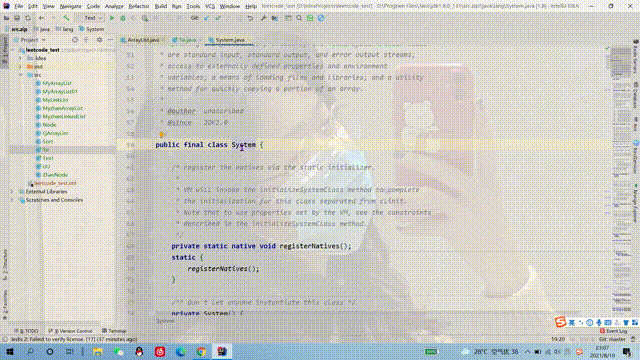Click the Search Everywhere magnifier icon
640x360 pixels.
pyautogui.click(x=299, y=18)
